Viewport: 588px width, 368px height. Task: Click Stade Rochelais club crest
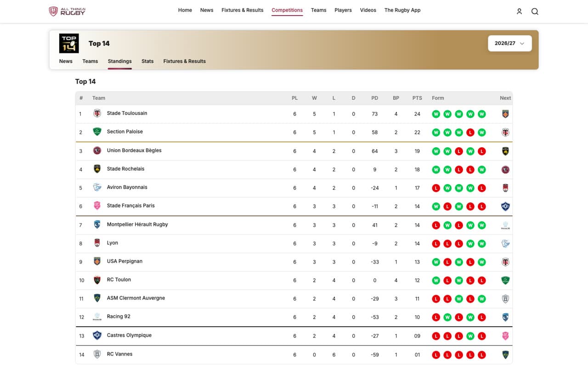click(97, 169)
